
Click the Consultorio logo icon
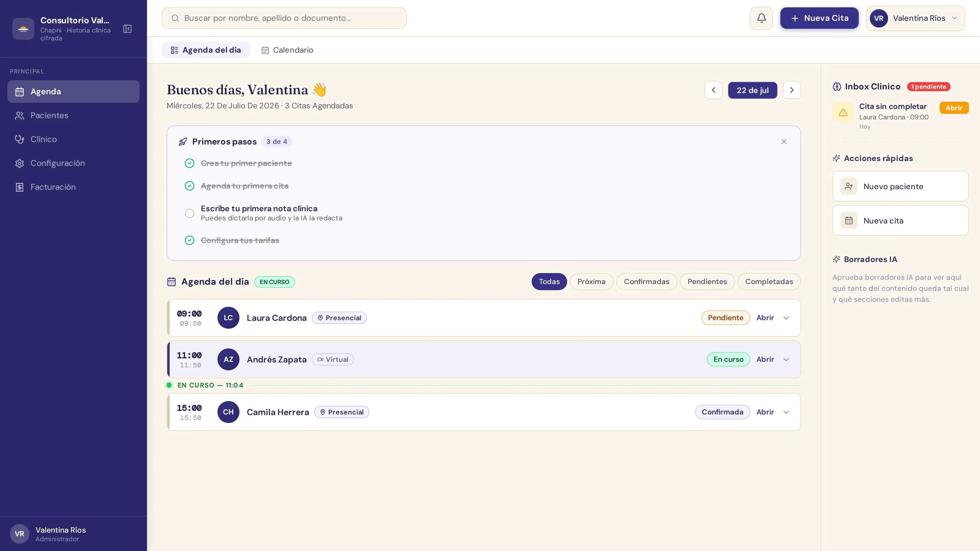click(23, 29)
